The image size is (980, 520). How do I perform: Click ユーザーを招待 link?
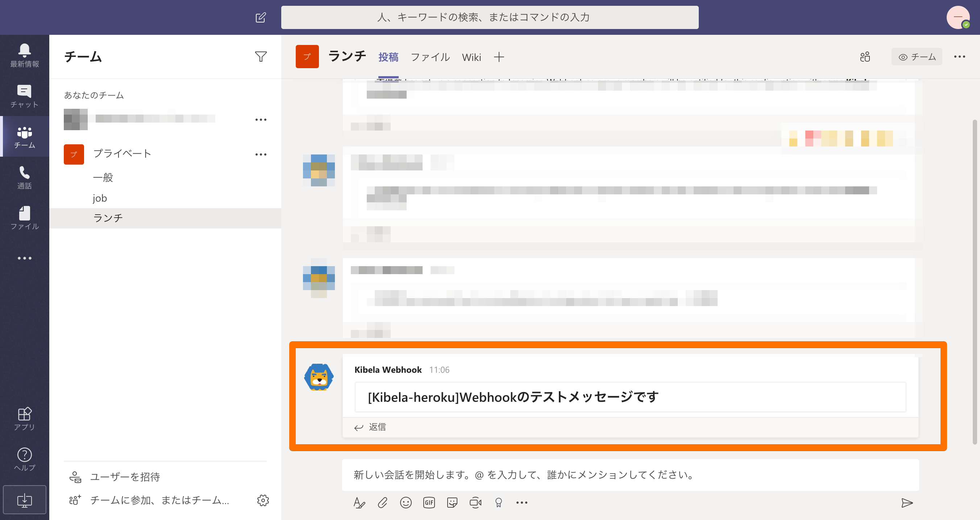[x=125, y=477]
